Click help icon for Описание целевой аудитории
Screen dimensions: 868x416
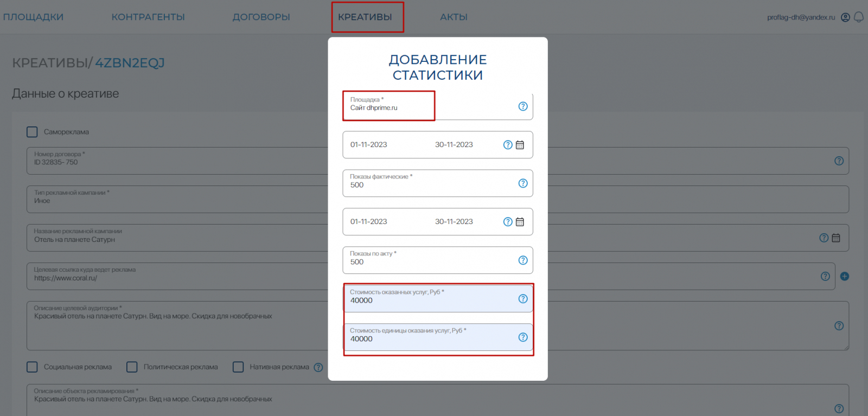pos(839,326)
